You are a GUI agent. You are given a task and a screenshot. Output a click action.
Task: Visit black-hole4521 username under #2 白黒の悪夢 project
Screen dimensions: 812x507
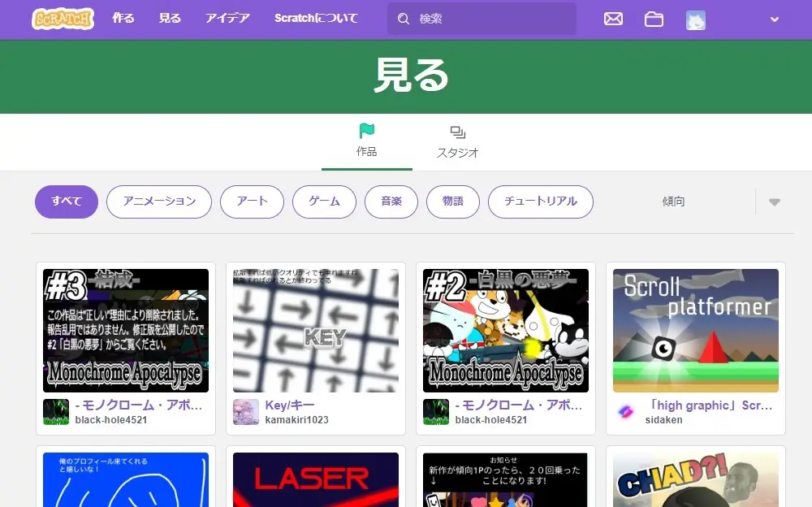tap(491, 420)
